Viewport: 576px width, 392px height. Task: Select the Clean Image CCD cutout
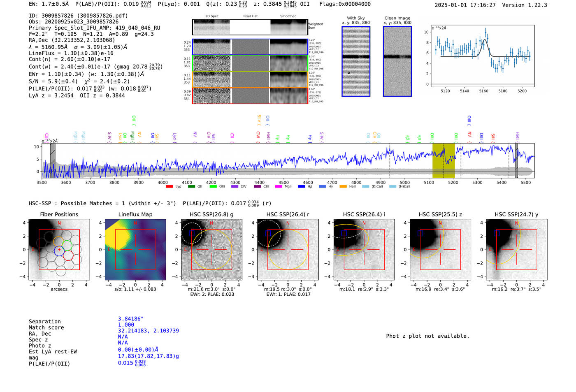[397, 61]
